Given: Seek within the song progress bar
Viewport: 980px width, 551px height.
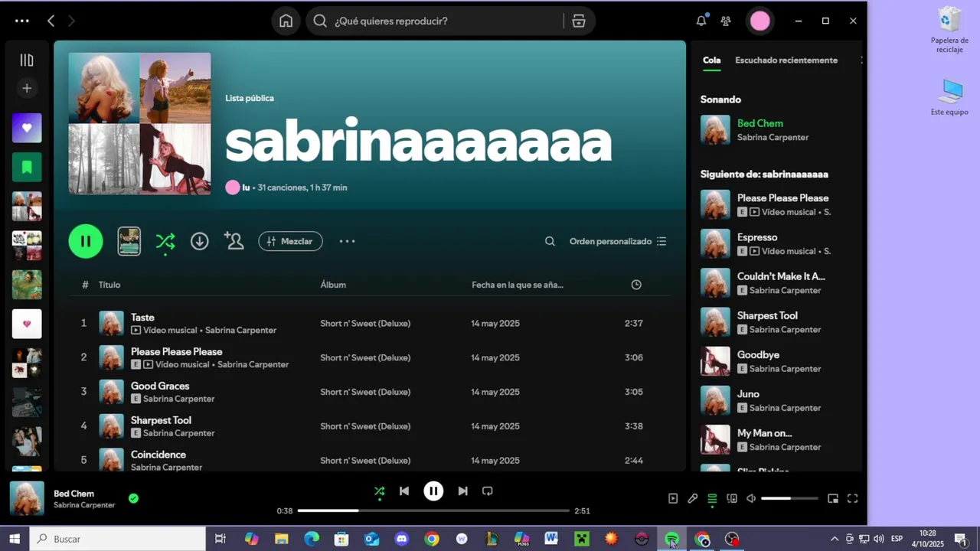Looking at the screenshot, I should [x=433, y=510].
